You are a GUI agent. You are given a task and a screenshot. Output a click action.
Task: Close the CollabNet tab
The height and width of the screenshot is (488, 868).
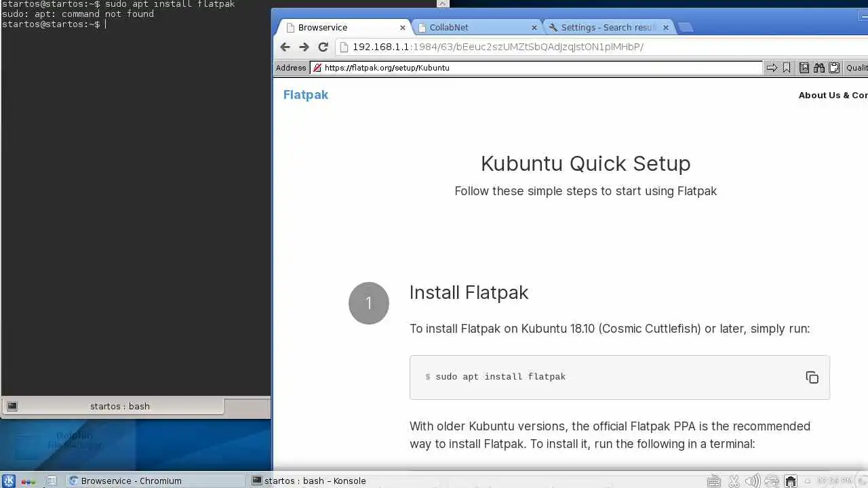click(x=534, y=28)
